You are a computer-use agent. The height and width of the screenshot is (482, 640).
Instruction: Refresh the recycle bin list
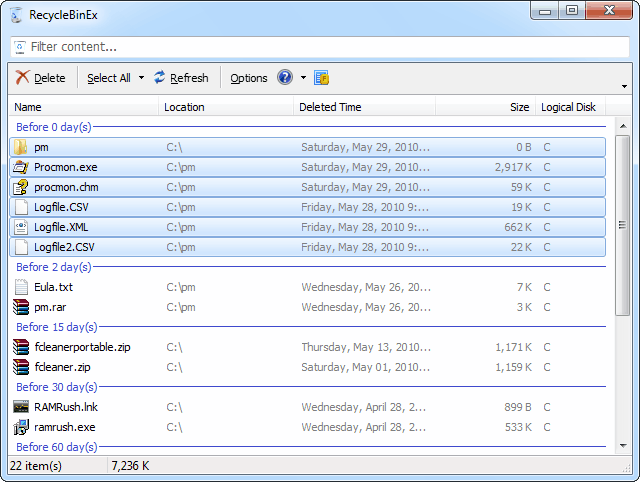pyautogui.click(x=181, y=78)
